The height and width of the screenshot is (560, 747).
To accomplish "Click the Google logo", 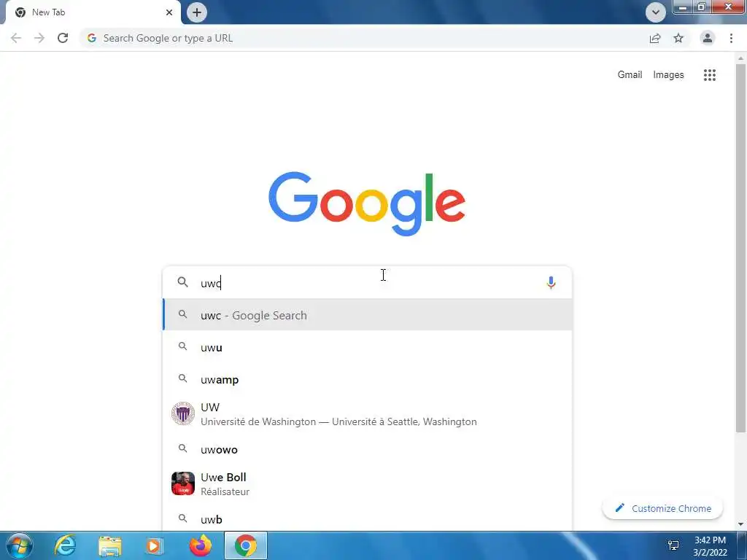I will pos(367,203).
